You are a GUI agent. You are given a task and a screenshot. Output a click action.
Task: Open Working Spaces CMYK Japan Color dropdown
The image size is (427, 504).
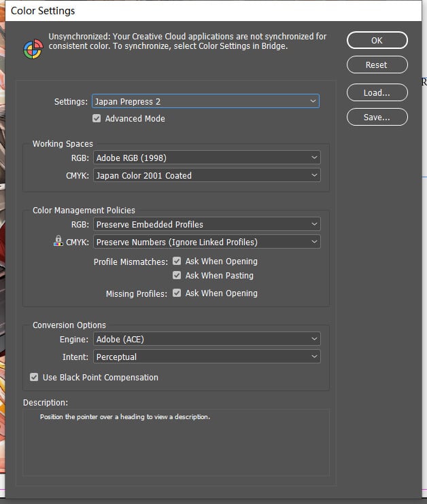207,175
